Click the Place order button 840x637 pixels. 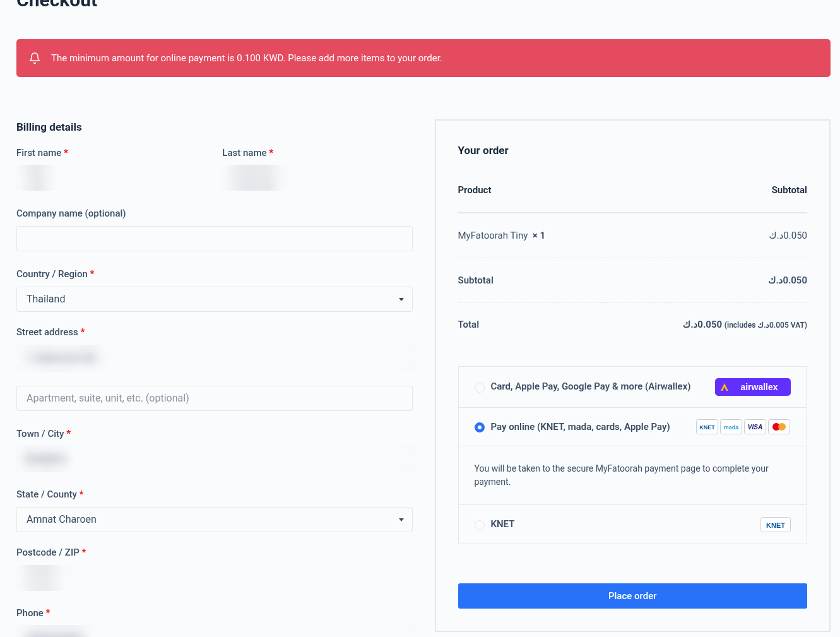click(632, 596)
